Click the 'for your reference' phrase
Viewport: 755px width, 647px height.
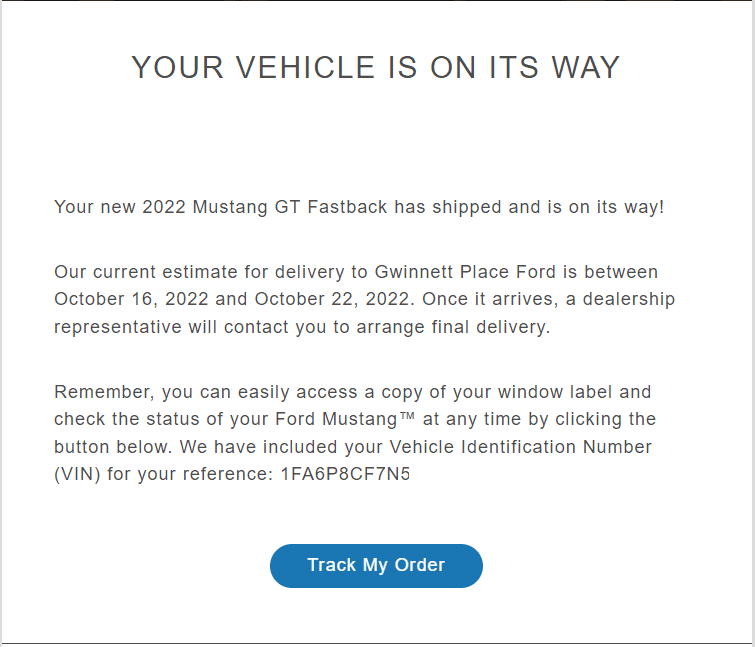187,474
